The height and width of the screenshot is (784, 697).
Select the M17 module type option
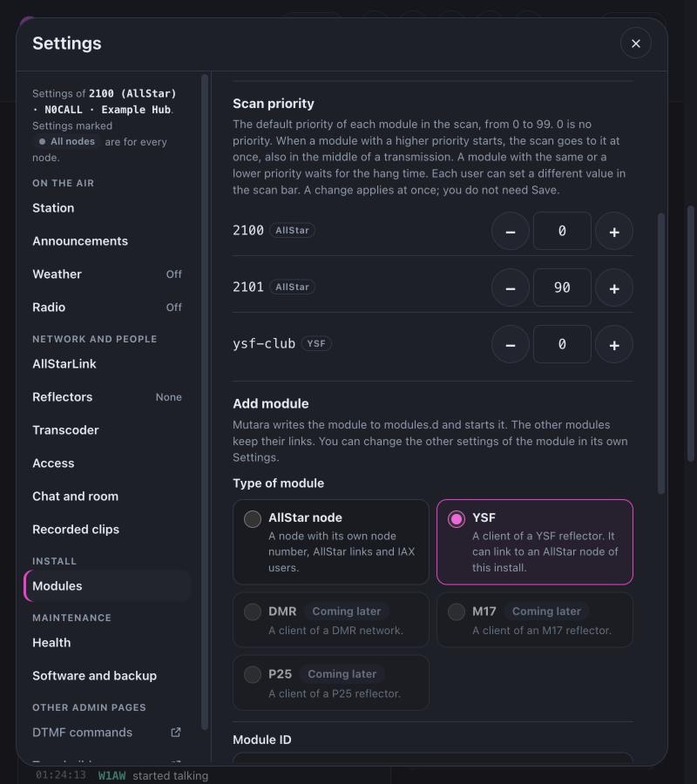pos(534,620)
